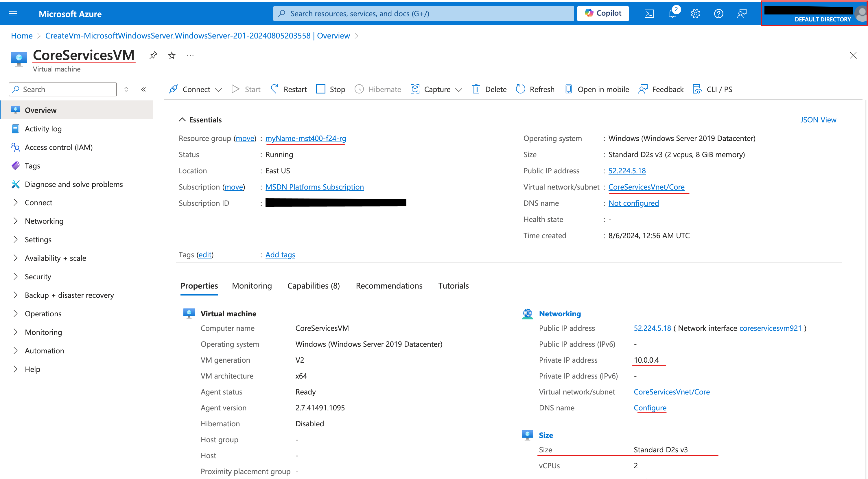Select Overview in the sidebar
This screenshot has width=868, height=479.
pos(76,110)
